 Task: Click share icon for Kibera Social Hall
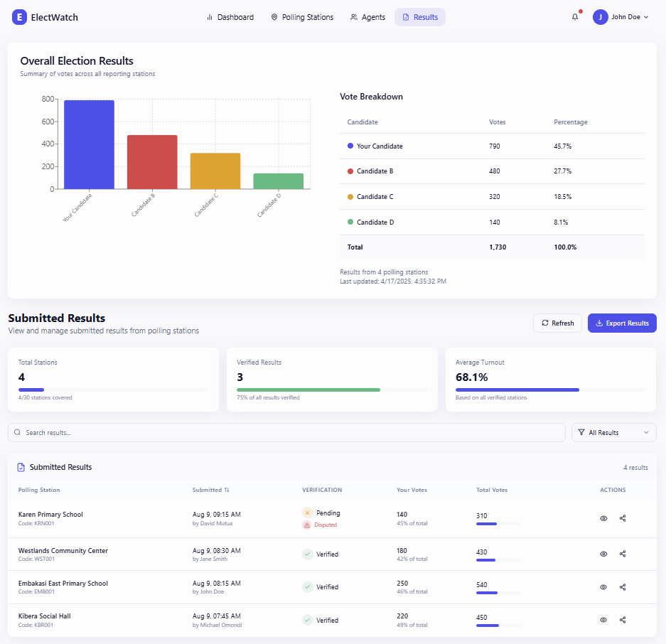tap(623, 620)
